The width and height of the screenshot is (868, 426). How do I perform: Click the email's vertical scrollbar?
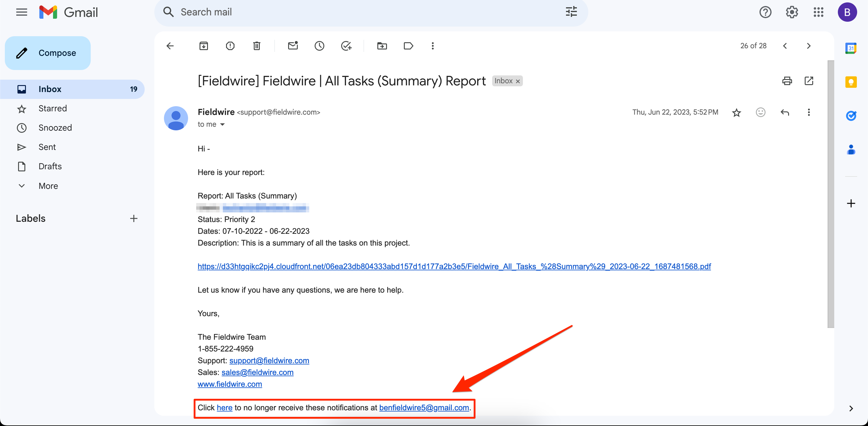831,194
